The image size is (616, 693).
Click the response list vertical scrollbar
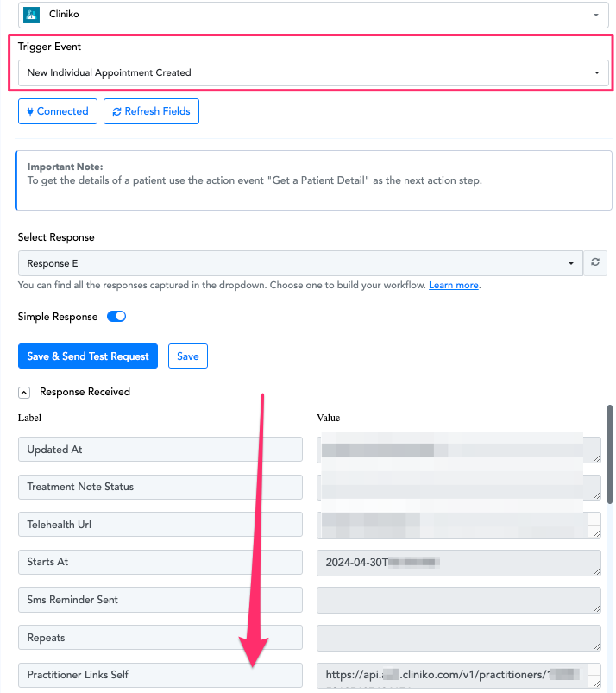tap(610, 454)
